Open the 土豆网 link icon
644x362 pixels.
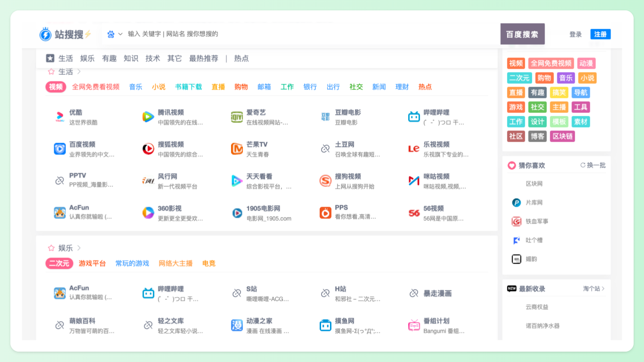click(x=325, y=149)
